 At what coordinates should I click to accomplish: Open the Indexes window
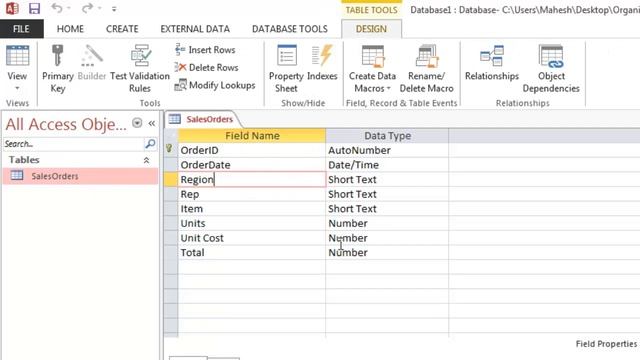click(x=322, y=63)
